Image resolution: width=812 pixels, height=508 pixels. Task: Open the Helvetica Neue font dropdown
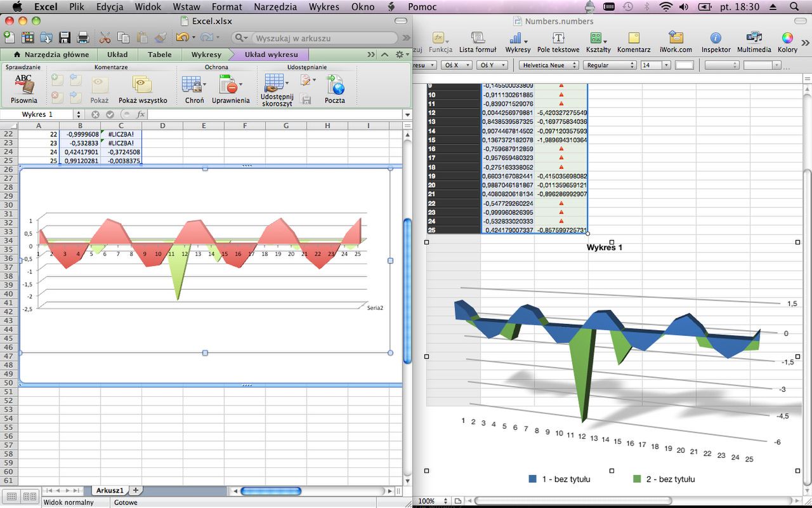click(x=549, y=65)
